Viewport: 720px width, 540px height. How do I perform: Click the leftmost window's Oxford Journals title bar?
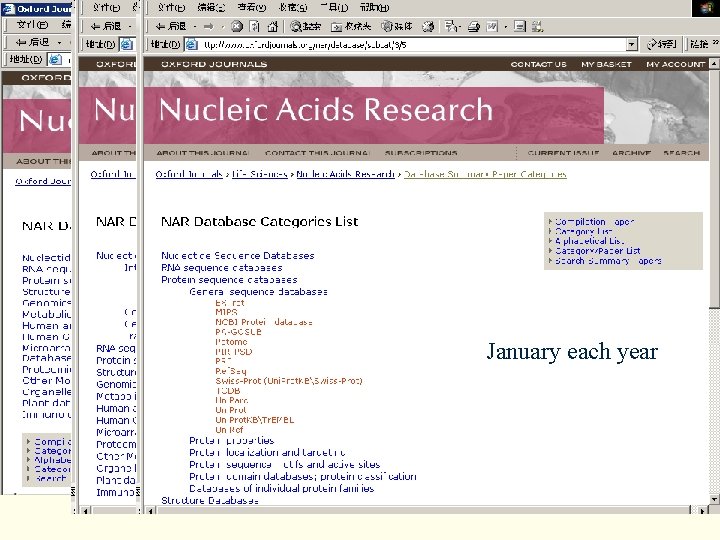pyautogui.click(x=37, y=9)
